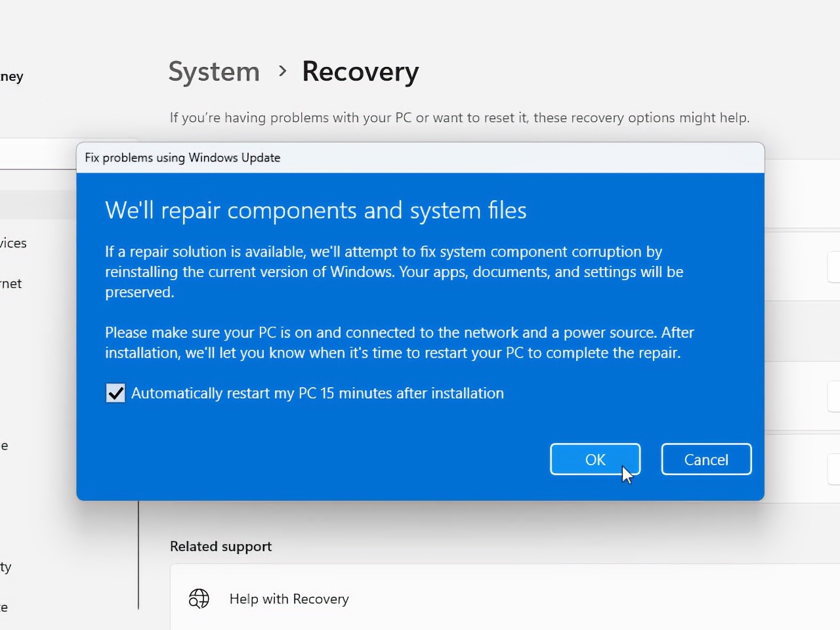Click OK to start the repair
The image size is (840, 630).
[x=595, y=459]
